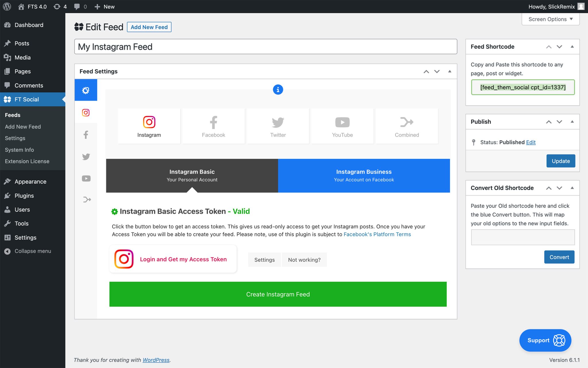Open Media in admin menu

pyautogui.click(x=33, y=57)
